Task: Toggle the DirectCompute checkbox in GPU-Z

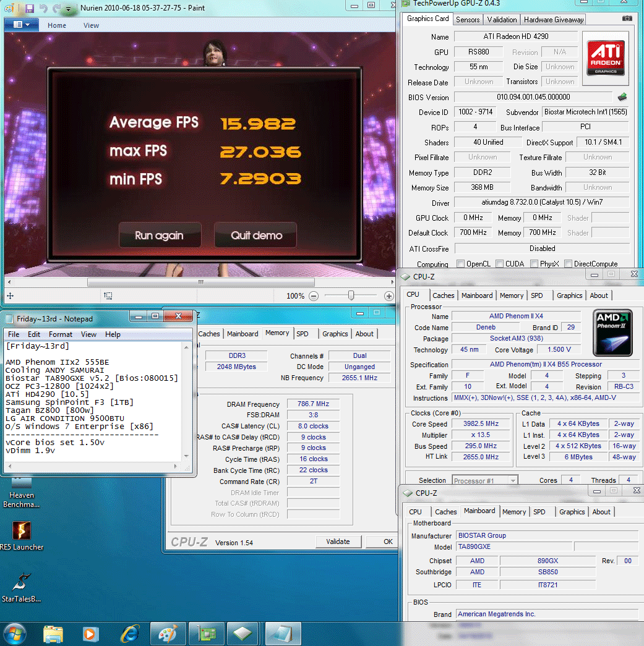Action: (568, 264)
